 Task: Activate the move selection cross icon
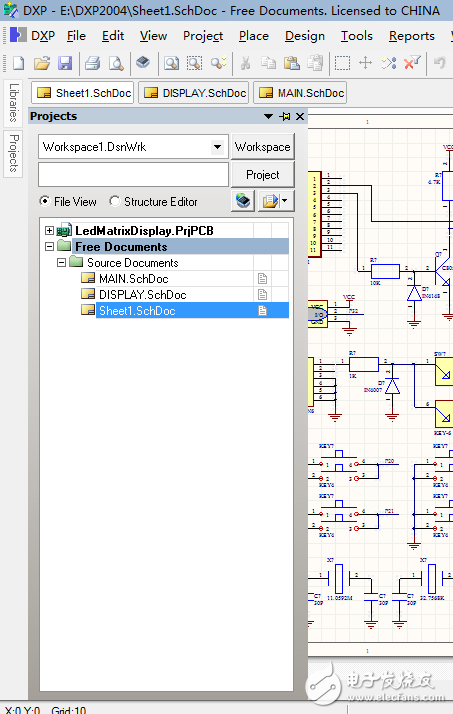366,63
